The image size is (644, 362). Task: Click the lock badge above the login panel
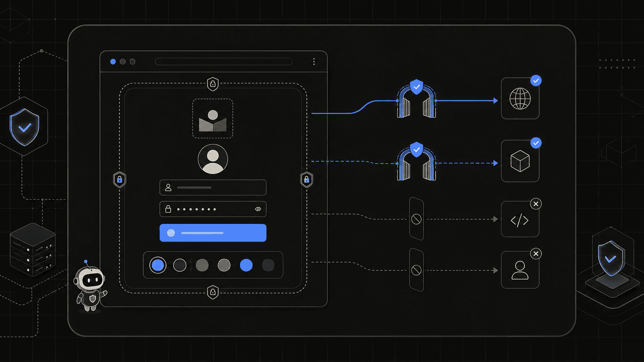click(213, 84)
